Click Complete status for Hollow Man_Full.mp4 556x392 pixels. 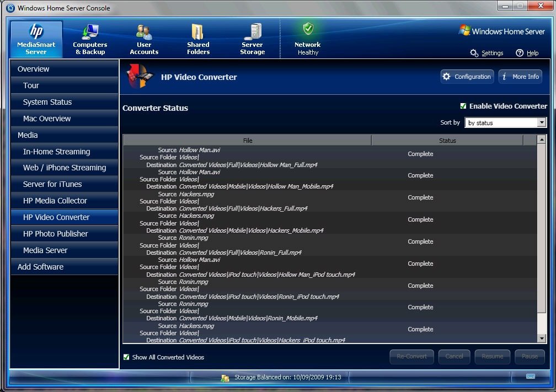[420, 154]
